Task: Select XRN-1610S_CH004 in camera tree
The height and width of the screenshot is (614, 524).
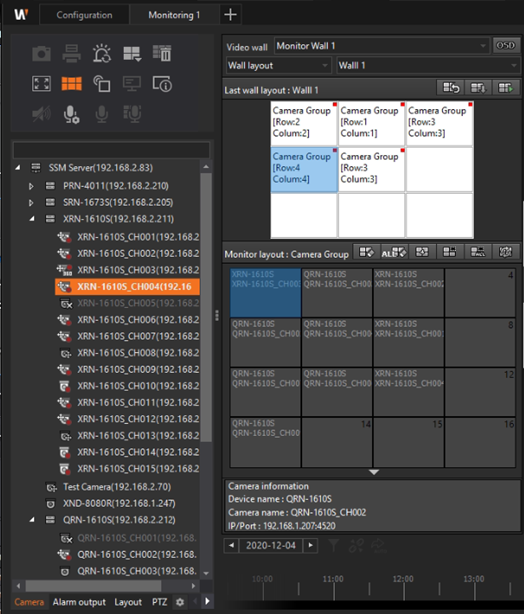Action: pos(127,287)
